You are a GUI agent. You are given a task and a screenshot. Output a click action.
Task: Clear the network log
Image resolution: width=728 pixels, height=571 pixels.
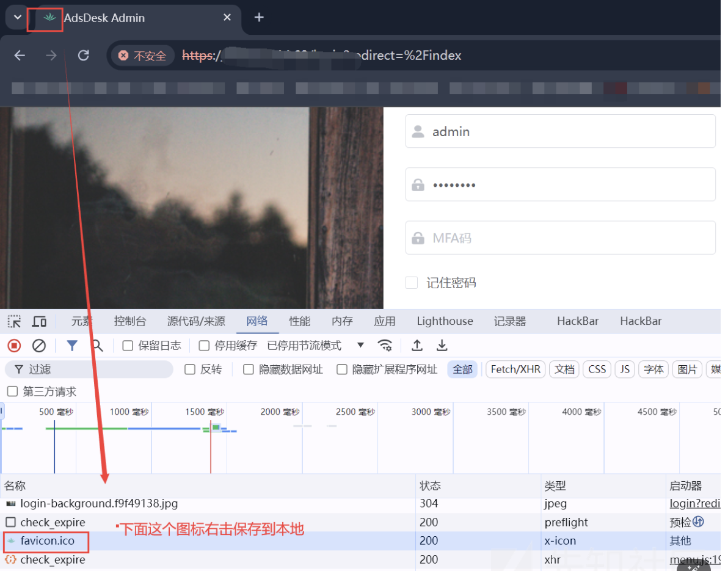coord(39,346)
